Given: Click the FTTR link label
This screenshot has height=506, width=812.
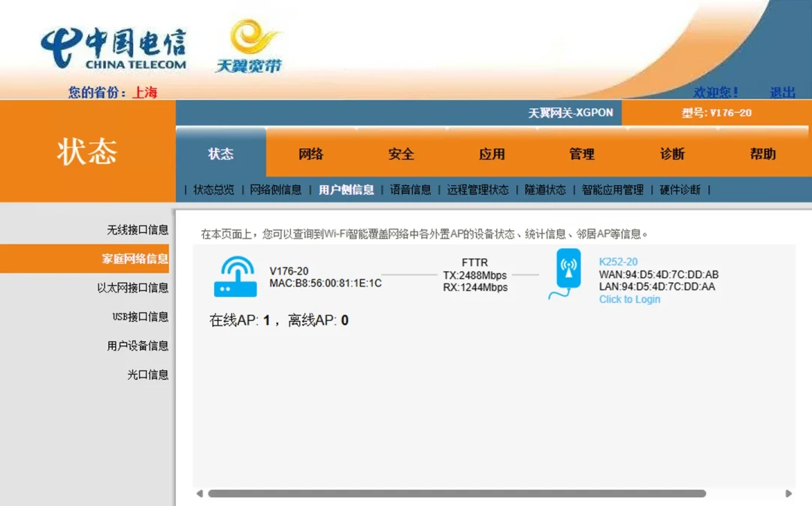Looking at the screenshot, I should point(475,262).
